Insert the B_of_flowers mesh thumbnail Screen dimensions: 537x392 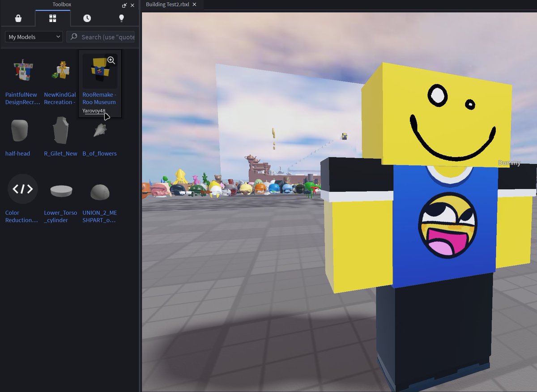[x=99, y=131]
